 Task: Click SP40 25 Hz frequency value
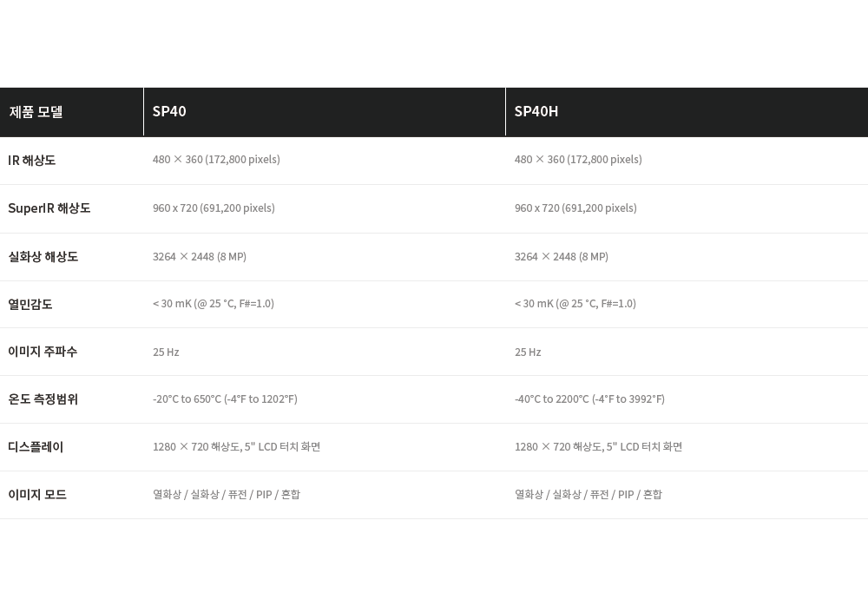(x=166, y=352)
